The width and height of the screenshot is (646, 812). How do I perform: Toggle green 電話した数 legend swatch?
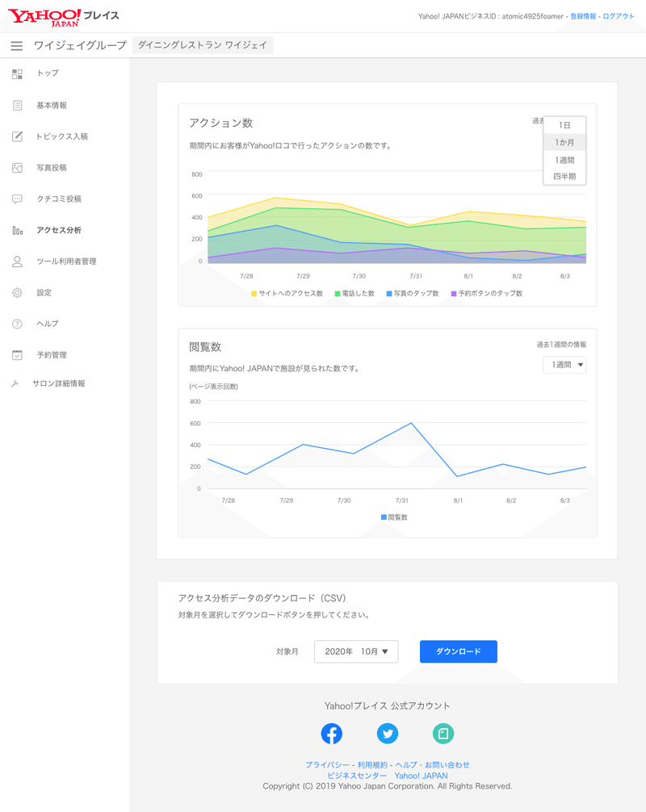pos(338,294)
